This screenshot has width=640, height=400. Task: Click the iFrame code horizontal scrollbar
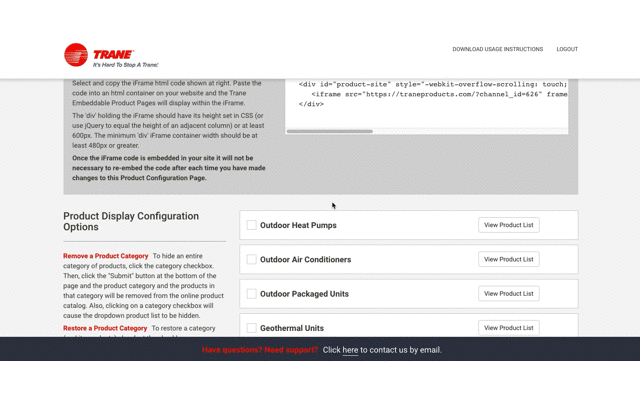pos(330,131)
